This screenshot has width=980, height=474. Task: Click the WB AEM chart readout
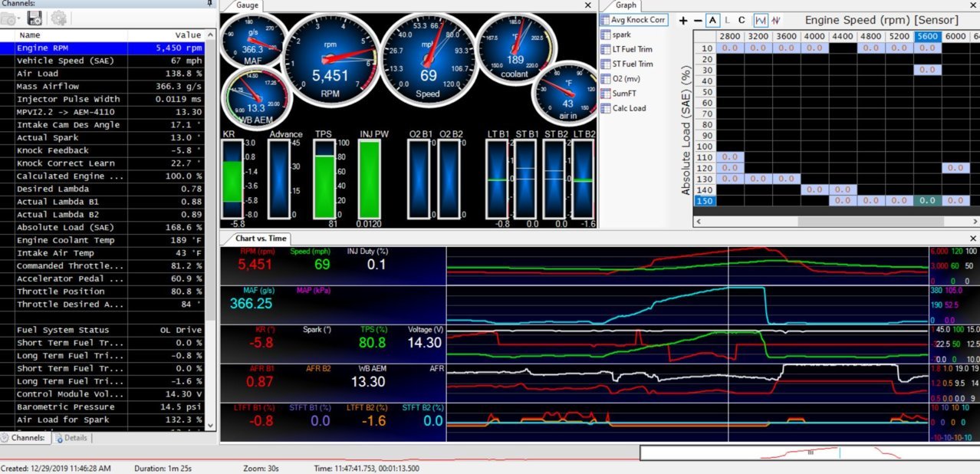tap(368, 380)
